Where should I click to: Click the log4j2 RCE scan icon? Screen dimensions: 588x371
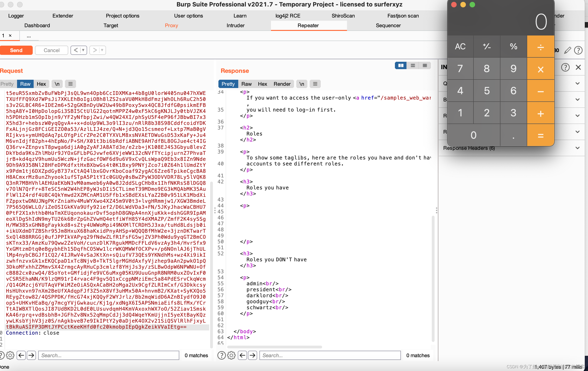(287, 15)
